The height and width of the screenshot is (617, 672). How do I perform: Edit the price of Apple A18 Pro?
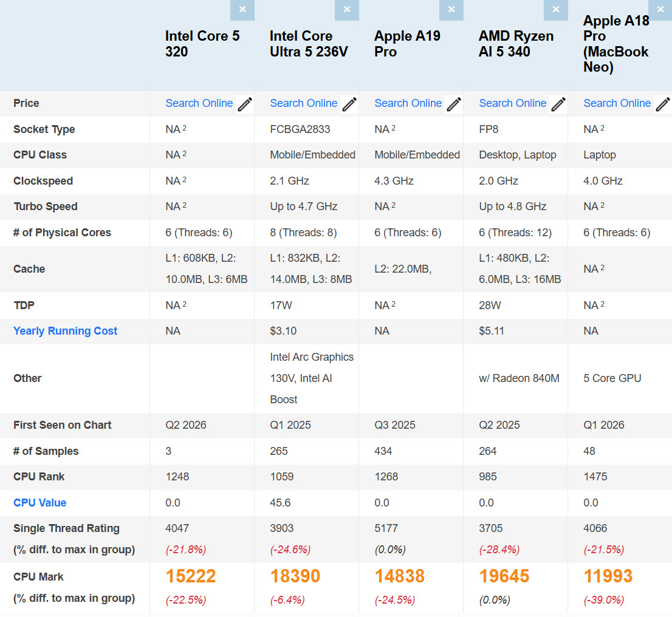tap(662, 104)
